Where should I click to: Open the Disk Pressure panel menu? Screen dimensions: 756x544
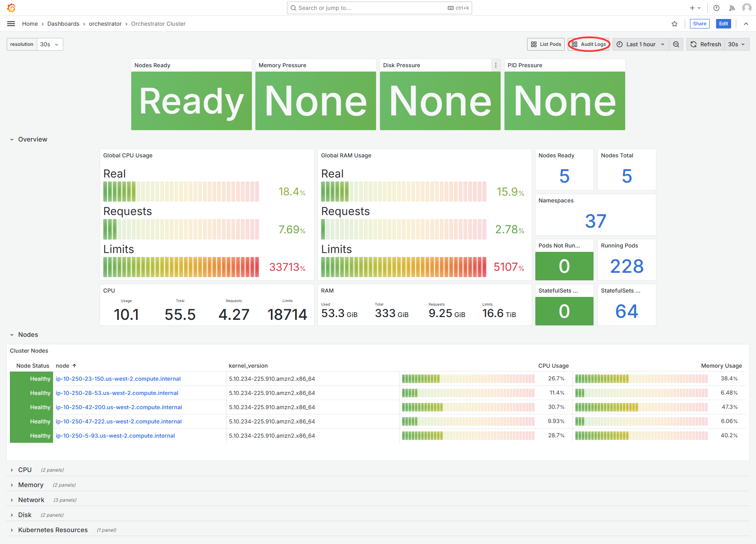(496, 65)
